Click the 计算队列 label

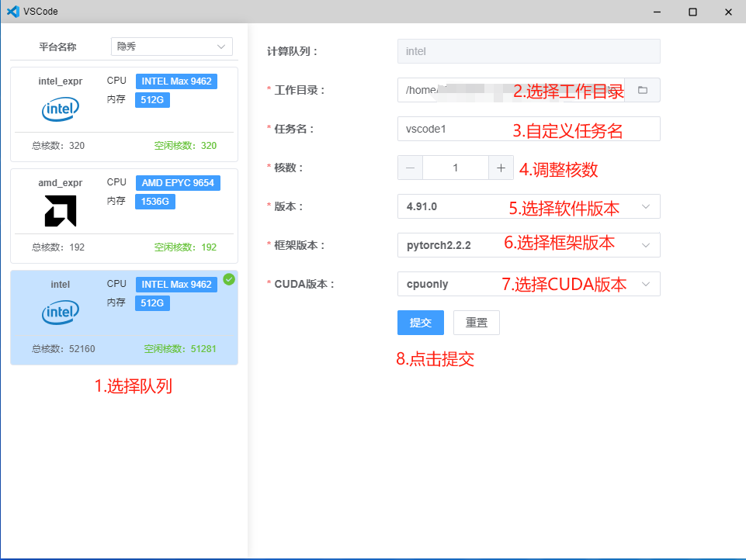point(292,51)
